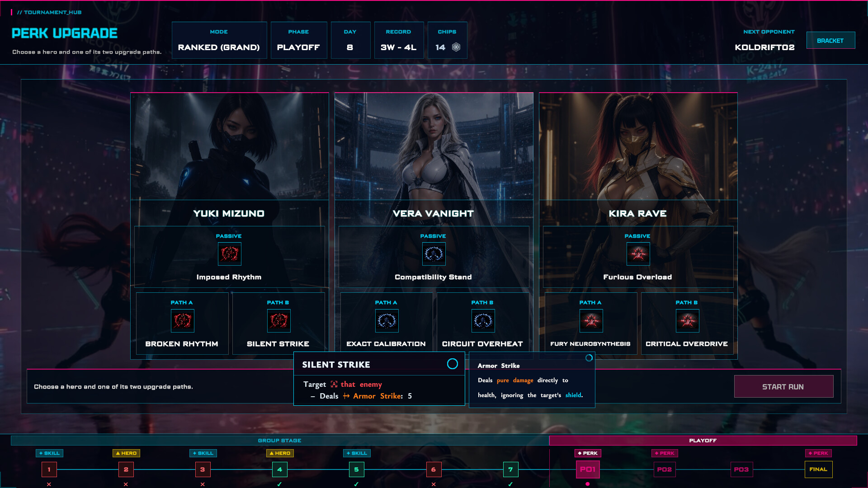Click the chips currency icon
The width and height of the screenshot is (868, 488).
pos(456,47)
